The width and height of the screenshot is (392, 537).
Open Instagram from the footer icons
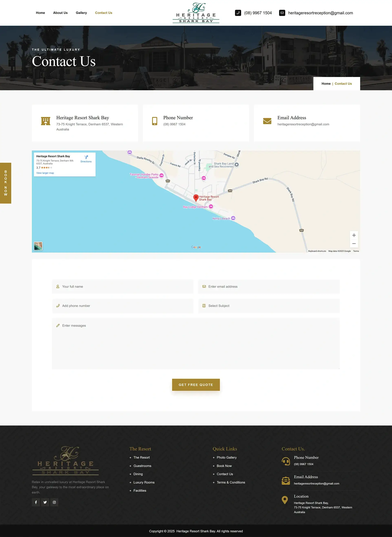click(54, 502)
